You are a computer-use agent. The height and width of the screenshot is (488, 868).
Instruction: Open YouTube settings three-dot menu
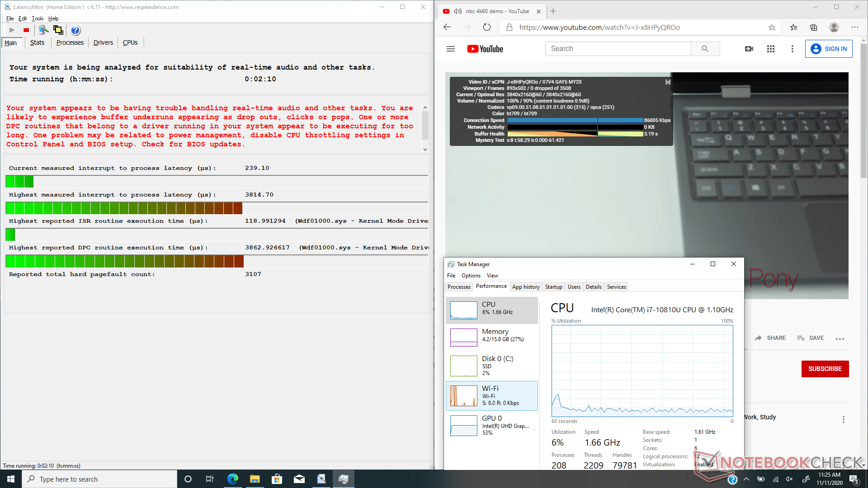[792, 49]
